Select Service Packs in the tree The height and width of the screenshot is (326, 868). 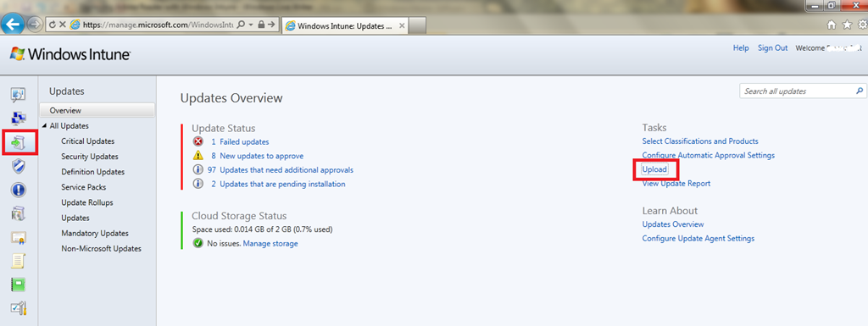[84, 187]
